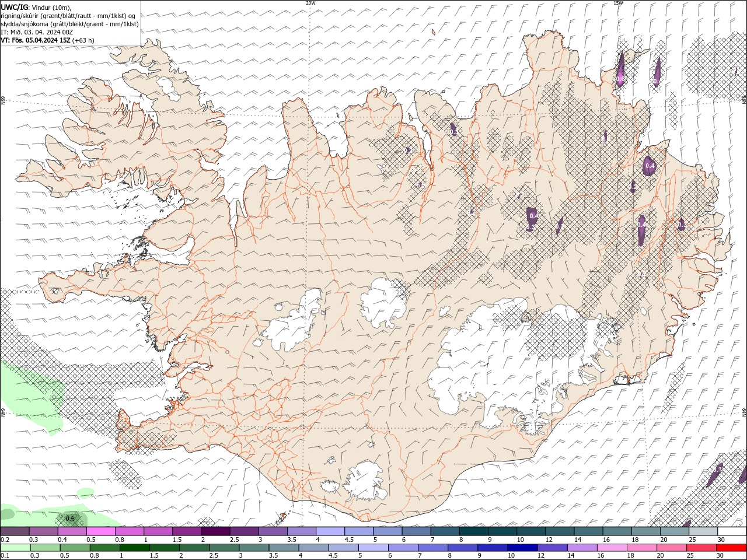Click the upper scale swatch between 0.3 and 0.4
Viewport: 747px width, 560px height.
click(x=43, y=531)
